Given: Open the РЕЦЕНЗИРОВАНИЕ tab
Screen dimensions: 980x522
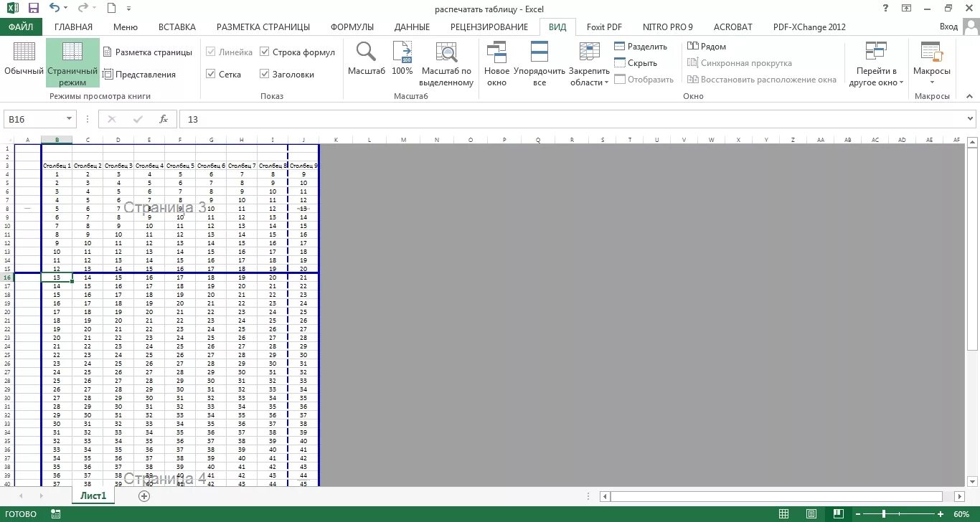Looking at the screenshot, I should pyautogui.click(x=489, y=27).
